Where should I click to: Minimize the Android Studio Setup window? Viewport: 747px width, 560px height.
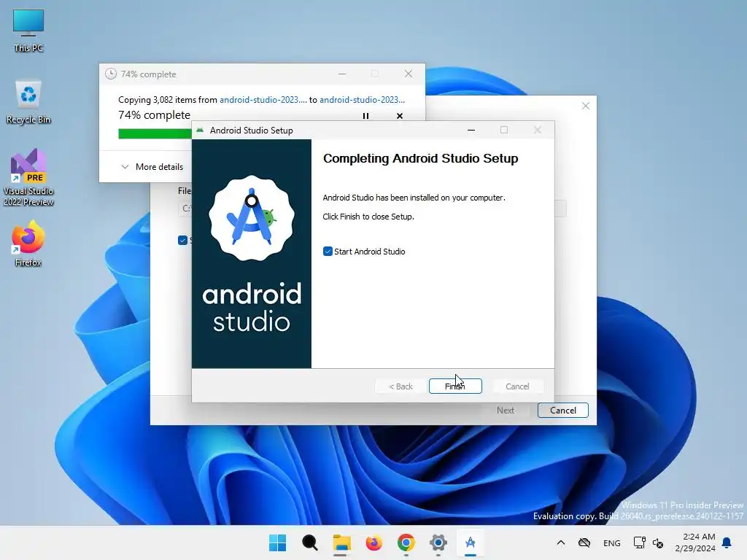point(471,130)
